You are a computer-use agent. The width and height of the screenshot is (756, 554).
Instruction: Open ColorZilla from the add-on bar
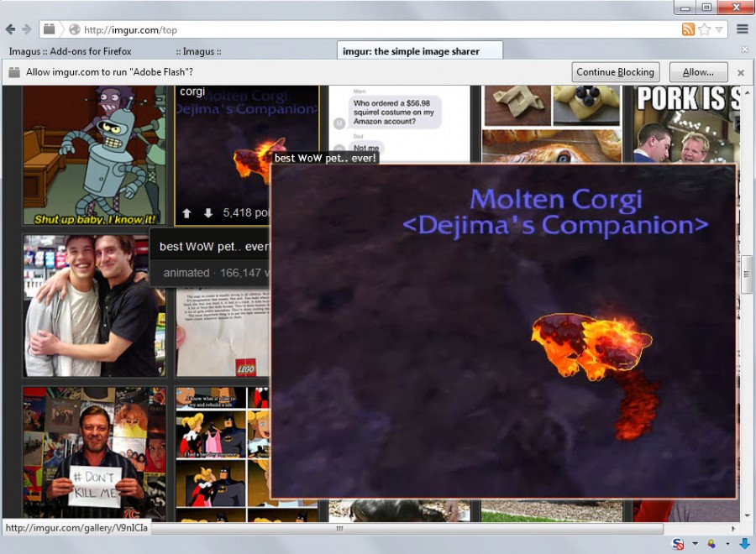pyautogui.click(x=711, y=544)
